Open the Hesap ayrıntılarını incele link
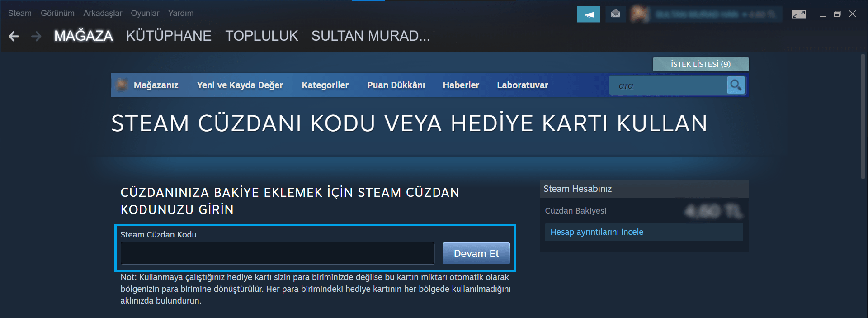The height and width of the screenshot is (318, 868). coord(597,232)
